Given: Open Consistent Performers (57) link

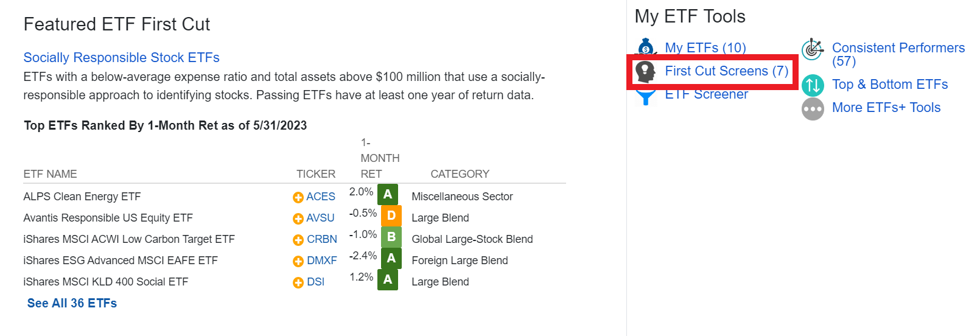Looking at the screenshot, I should (x=898, y=54).
